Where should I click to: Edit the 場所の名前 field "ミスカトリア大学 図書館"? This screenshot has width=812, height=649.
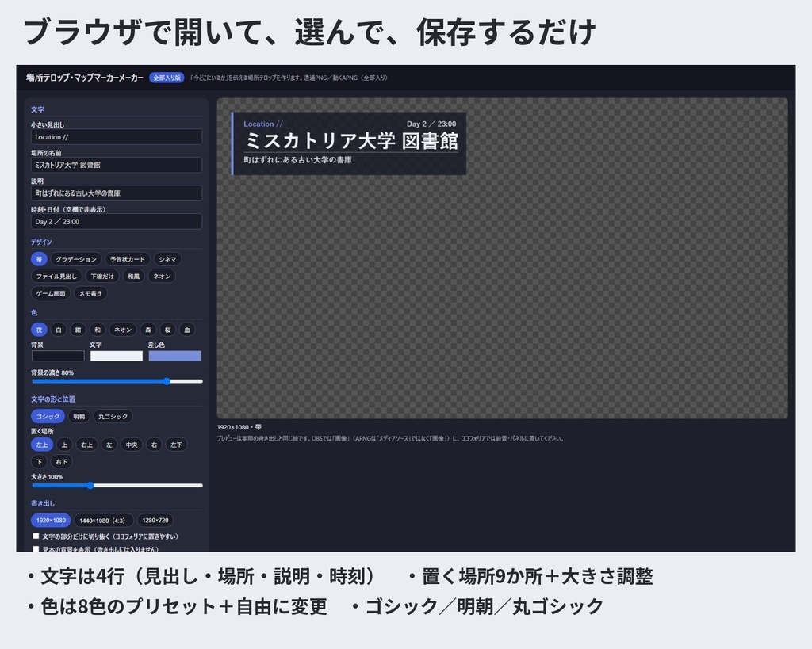(x=116, y=165)
